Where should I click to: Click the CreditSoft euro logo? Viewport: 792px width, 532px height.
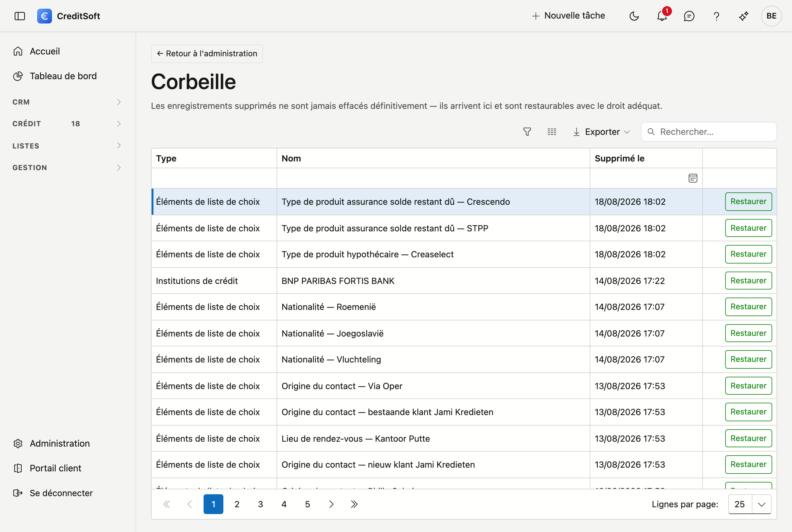tap(45, 16)
